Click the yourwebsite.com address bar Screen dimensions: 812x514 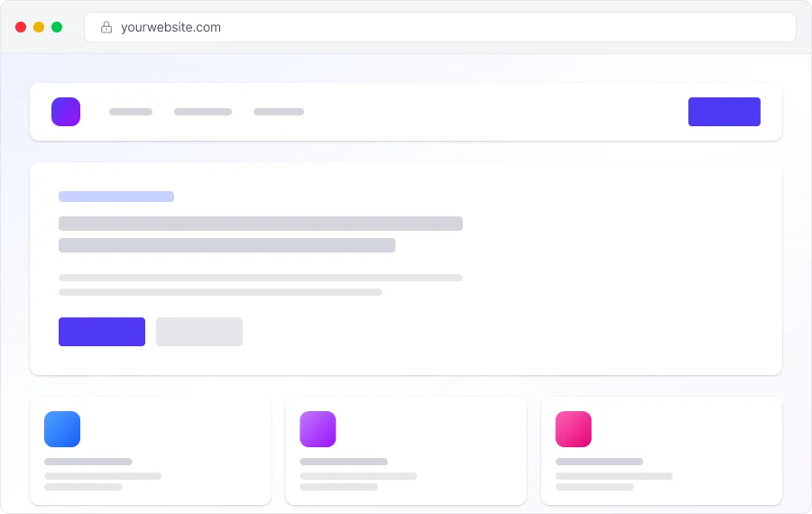click(x=440, y=27)
